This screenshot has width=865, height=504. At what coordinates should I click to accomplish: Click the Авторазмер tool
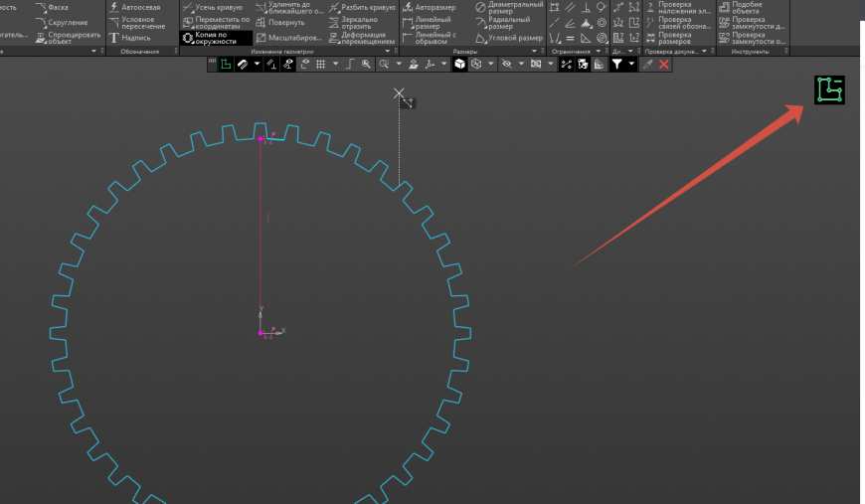[430, 7]
